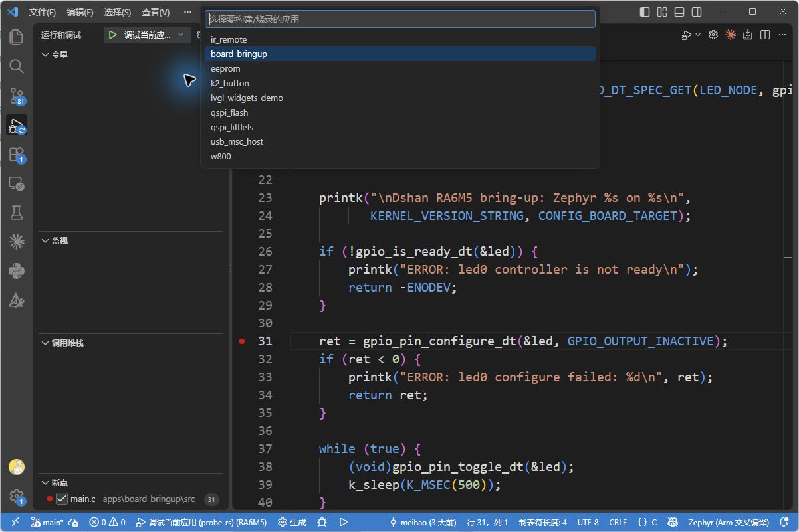799x532 pixels.
Task: Open the 文件(F) menu
Action: [x=43, y=12]
